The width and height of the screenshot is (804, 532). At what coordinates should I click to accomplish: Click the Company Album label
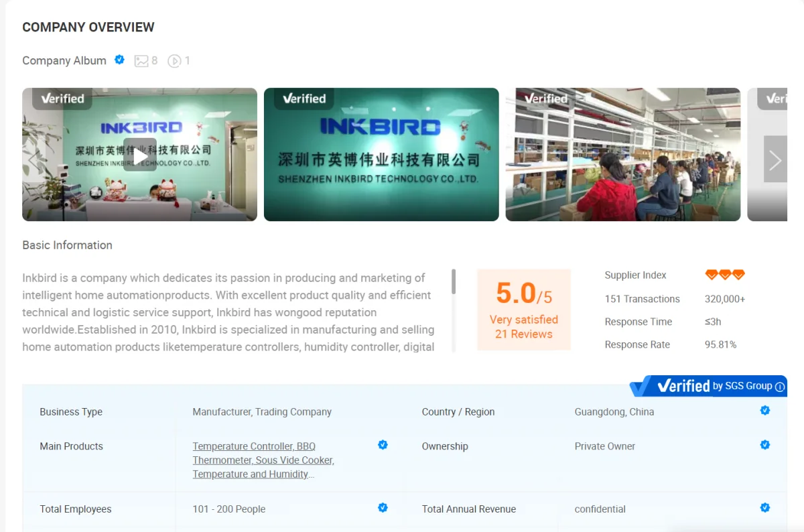point(64,61)
